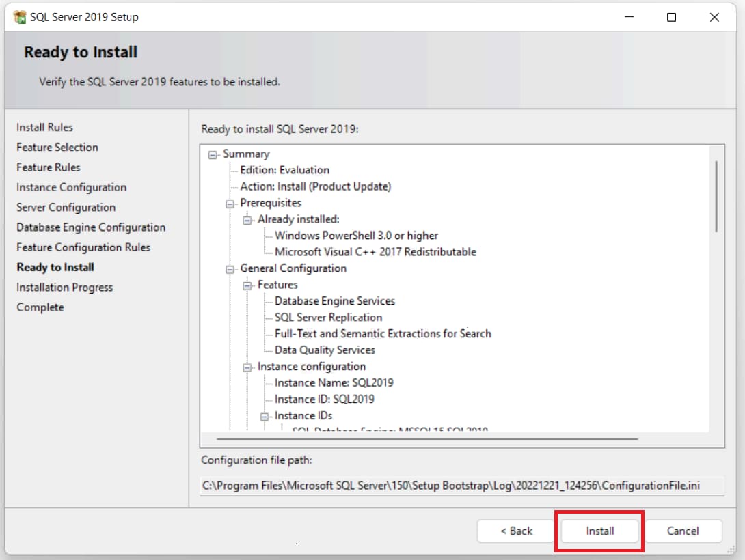Collapse the Instance IDs node

265,416
